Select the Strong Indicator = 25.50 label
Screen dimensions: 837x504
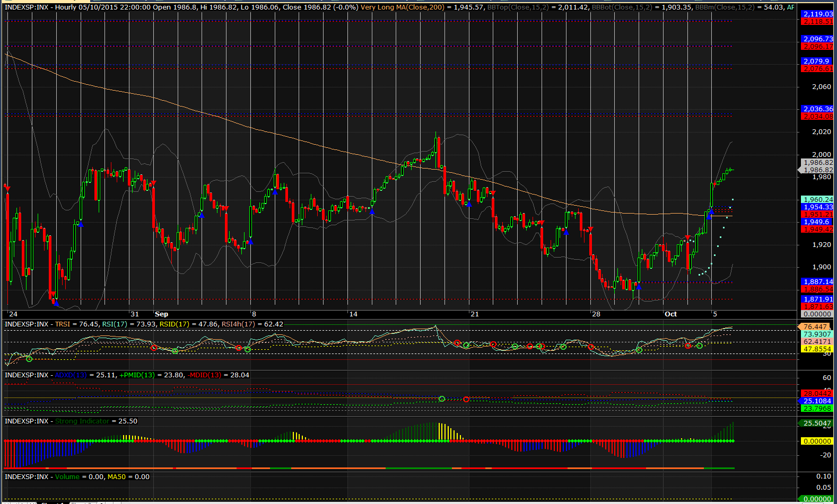click(x=96, y=421)
